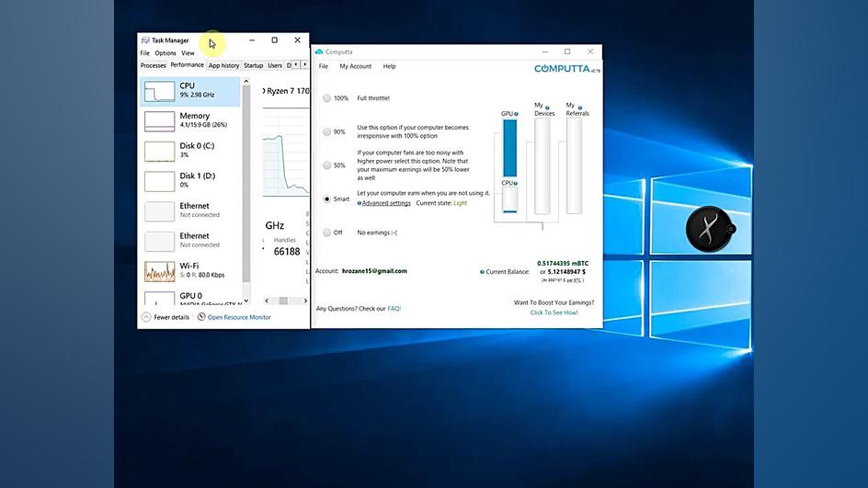Click the info icon next to GPU

point(516,114)
